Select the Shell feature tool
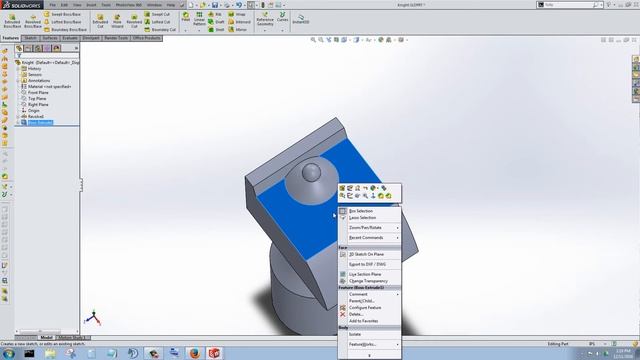The height and width of the screenshot is (360, 640). 216,29
